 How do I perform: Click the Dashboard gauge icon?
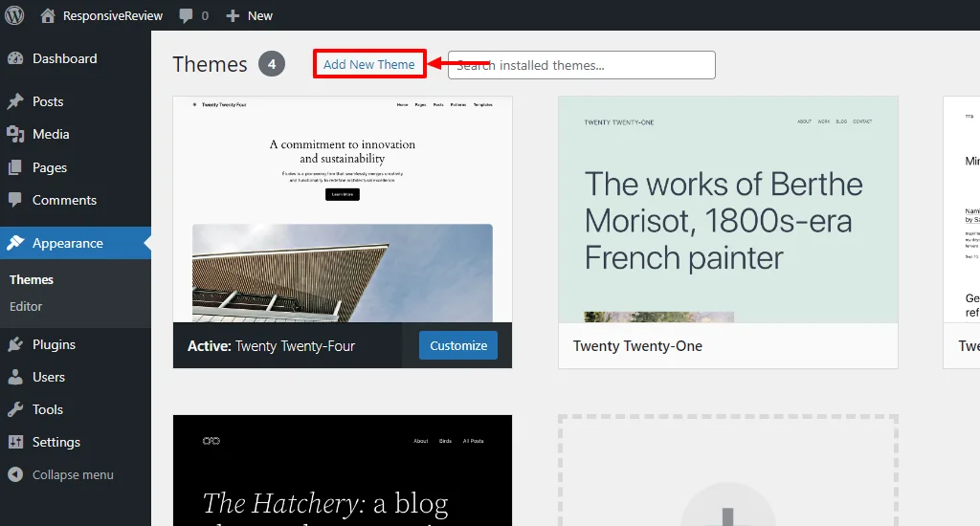[15, 58]
